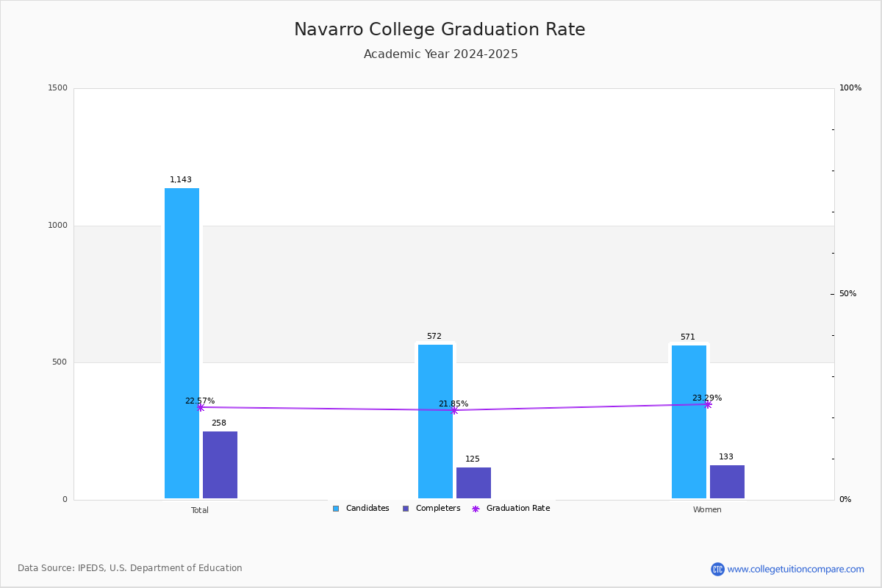Toggle the Candidates legend square icon

point(336,509)
